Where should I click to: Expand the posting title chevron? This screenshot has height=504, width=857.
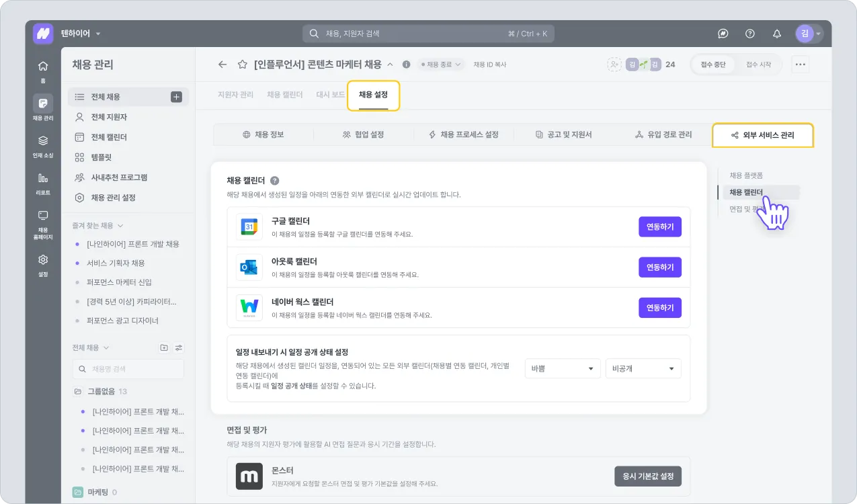click(389, 65)
